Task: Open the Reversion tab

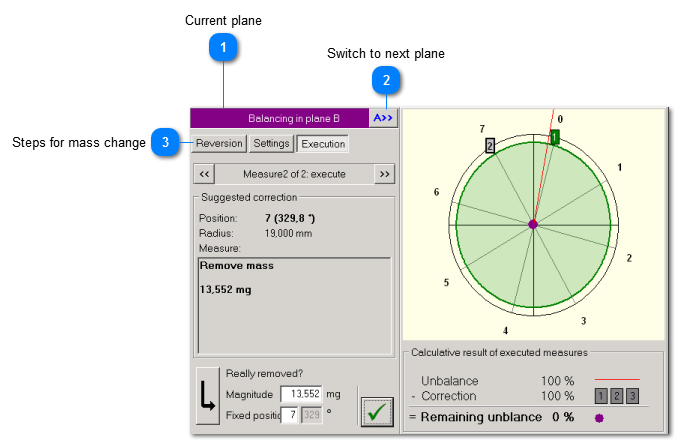Action: coord(219,144)
